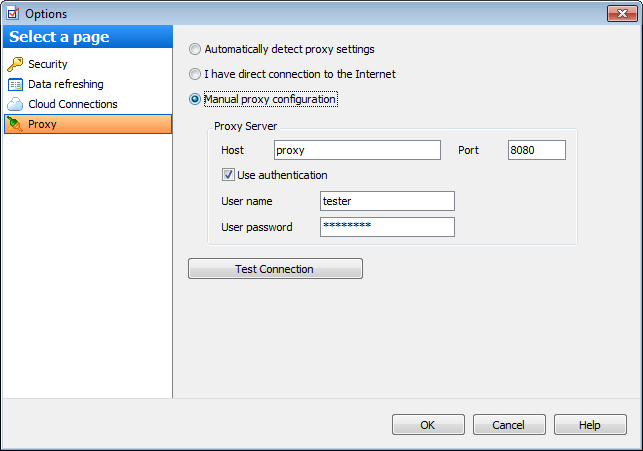Click the Cancel button
643x451 pixels.
pos(509,424)
